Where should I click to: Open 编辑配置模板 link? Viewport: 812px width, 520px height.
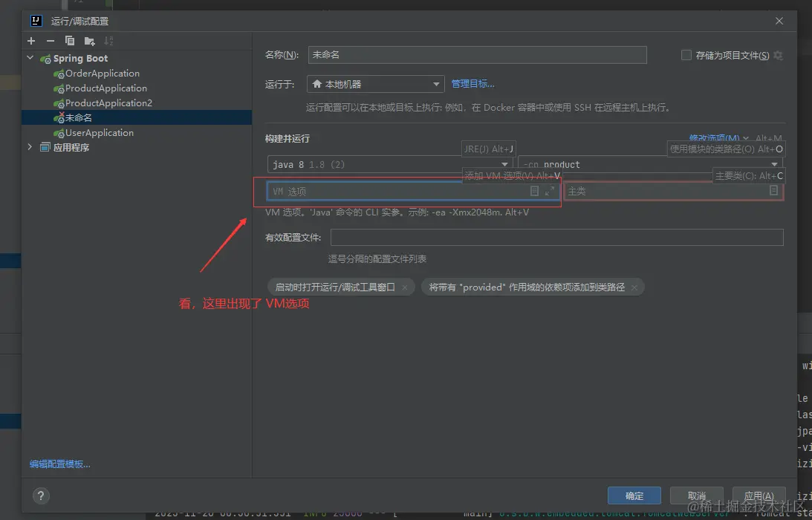tap(60, 464)
